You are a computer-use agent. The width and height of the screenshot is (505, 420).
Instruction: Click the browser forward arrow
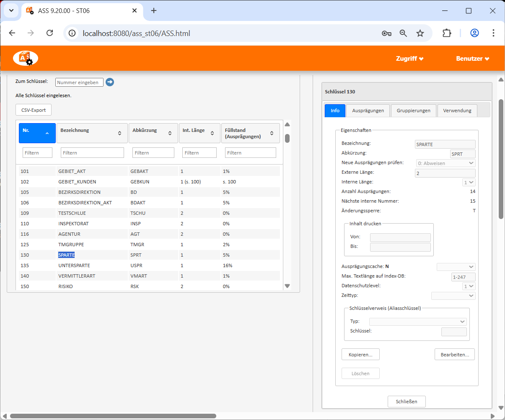31,33
